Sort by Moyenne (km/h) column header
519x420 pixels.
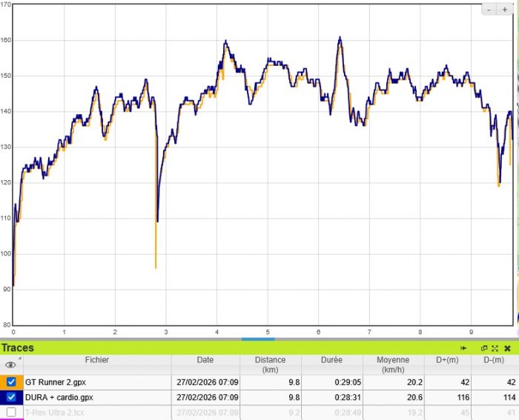tap(393, 364)
